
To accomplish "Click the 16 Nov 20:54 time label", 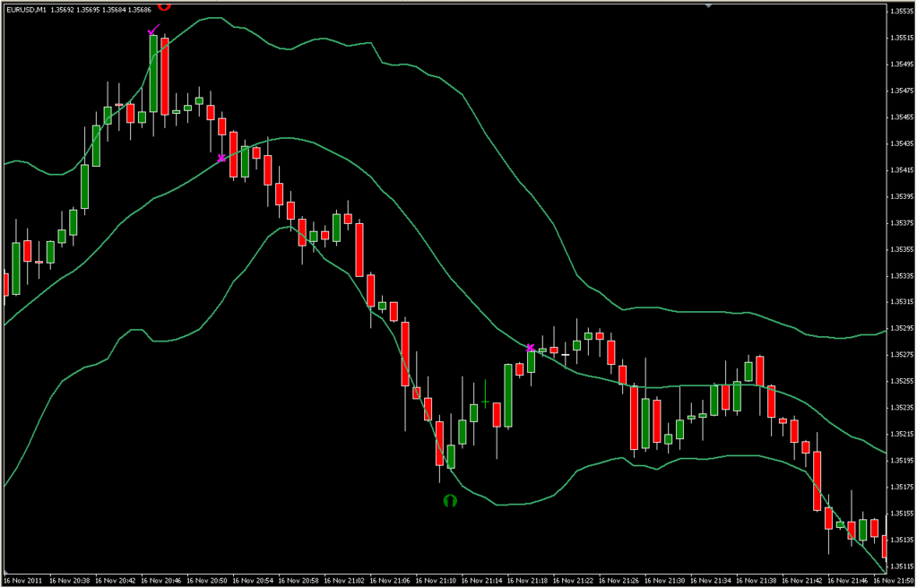I will [253, 582].
